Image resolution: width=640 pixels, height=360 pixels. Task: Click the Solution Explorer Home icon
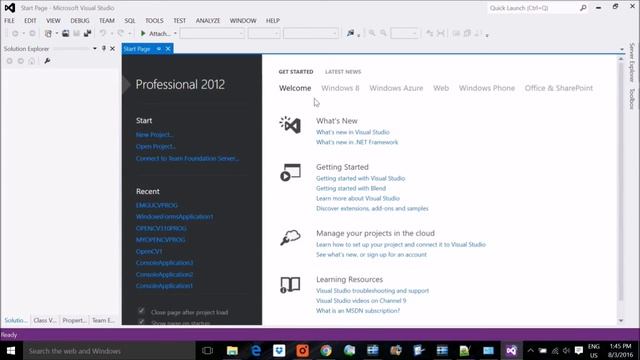pyautogui.click(x=31, y=61)
